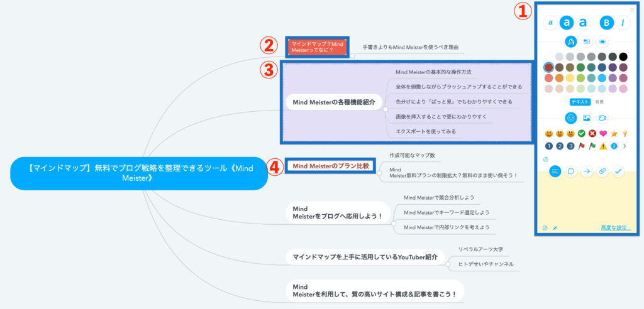644x309 pixels.
Task: Add the number 2 badge icon
Action: point(560,146)
